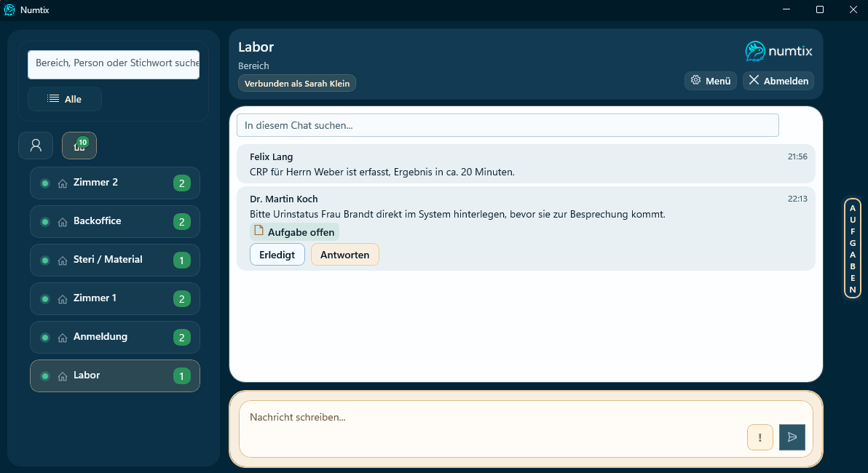Open the Zimmer 2 chat

coord(114,183)
